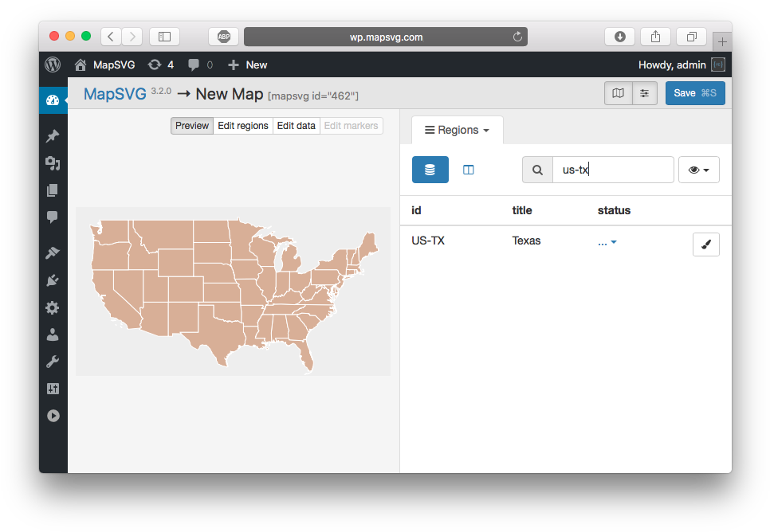
Task: Open Safari downloads button
Action: (x=619, y=37)
